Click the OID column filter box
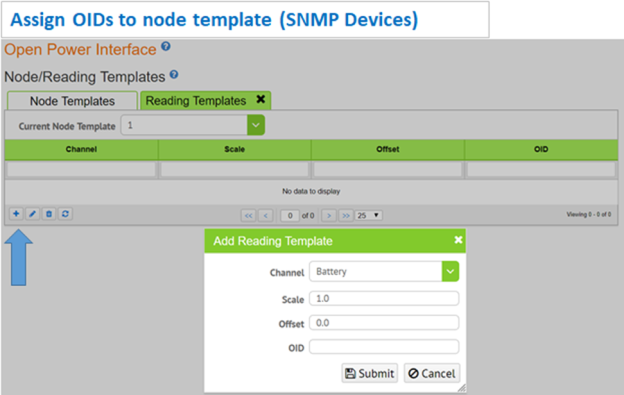Screen dimensions: 624x395 pyautogui.click(x=541, y=169)
